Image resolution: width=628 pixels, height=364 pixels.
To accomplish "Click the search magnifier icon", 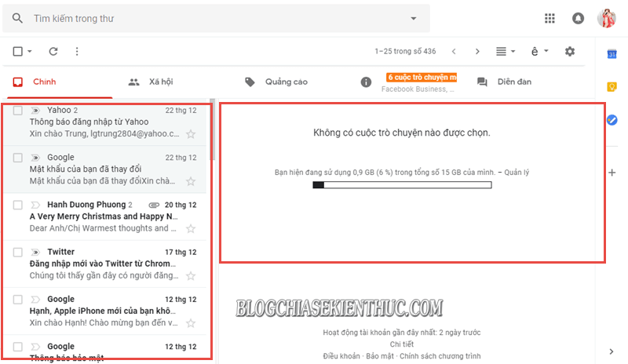I will [17, 18].
